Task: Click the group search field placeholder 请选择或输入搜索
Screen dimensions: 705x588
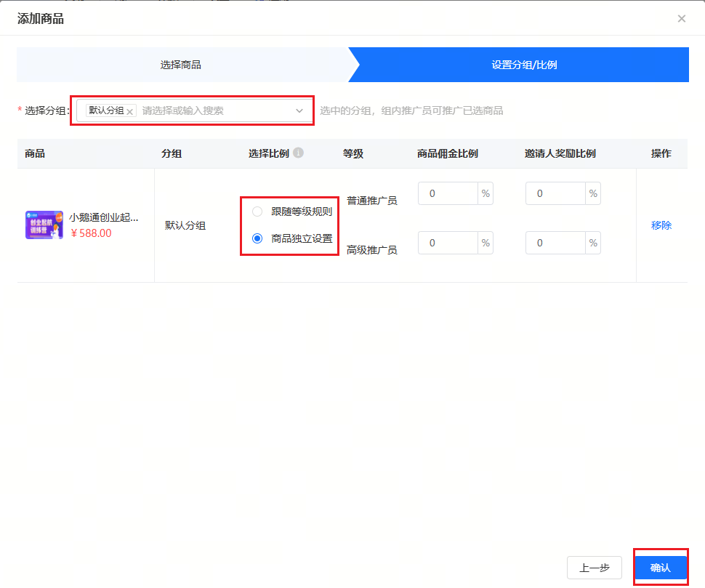Action: [182, 110]
